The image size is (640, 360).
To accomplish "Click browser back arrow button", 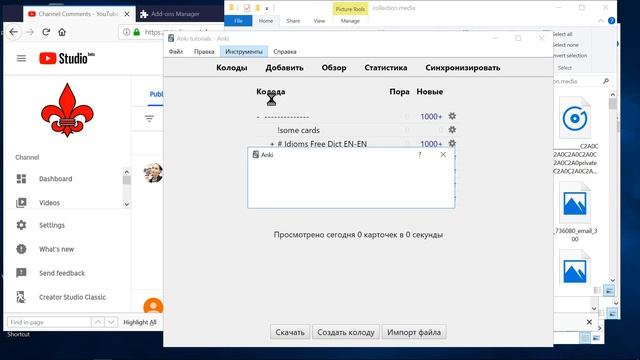I will pos(13,32).
